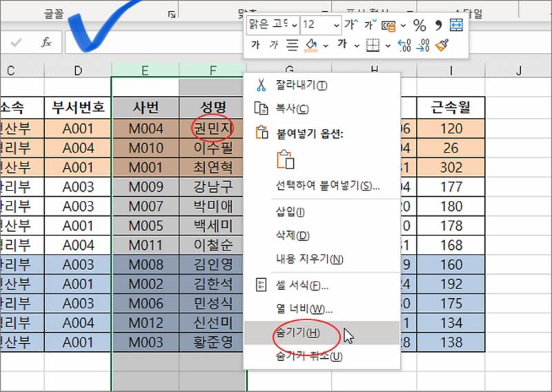
Task: Apply the font color button
Action: (x=342, y=45)
